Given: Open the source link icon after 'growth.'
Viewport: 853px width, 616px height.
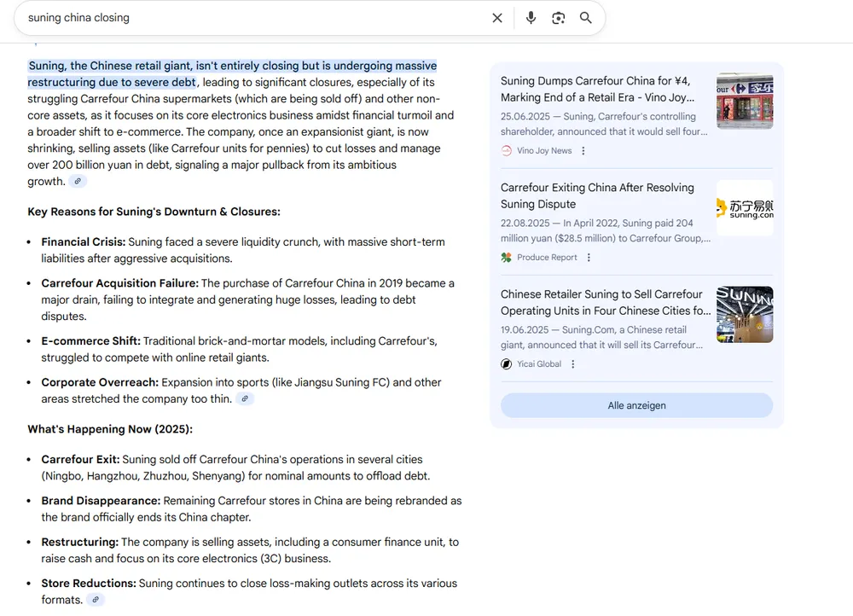Looking at the screenshot, I should tap(78, 181).
